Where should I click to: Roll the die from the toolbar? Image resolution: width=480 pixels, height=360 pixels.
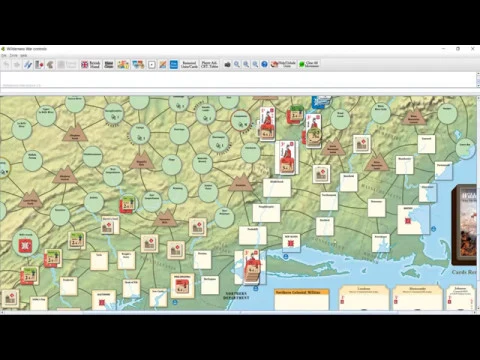(152, 64)
